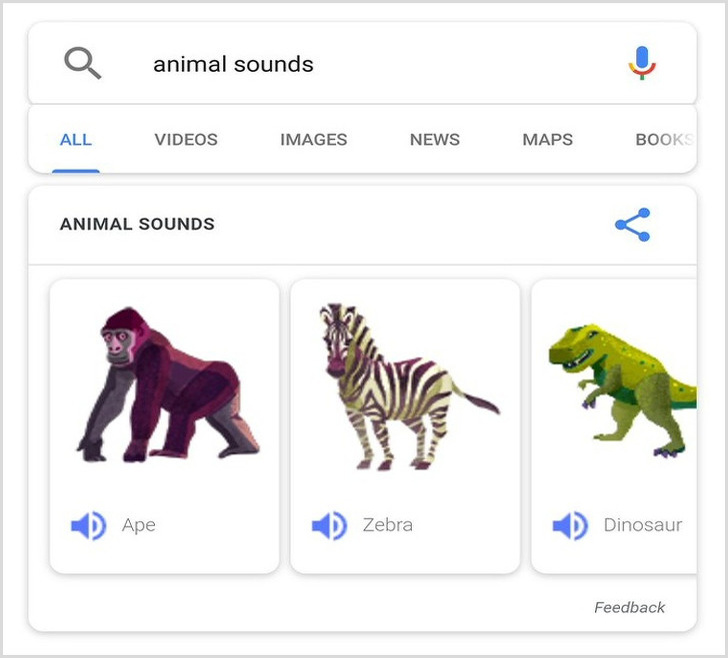The width and height of the screenshot is (728, 658).
Task: Play the Ape sound speaker icon
Action: 89,525
